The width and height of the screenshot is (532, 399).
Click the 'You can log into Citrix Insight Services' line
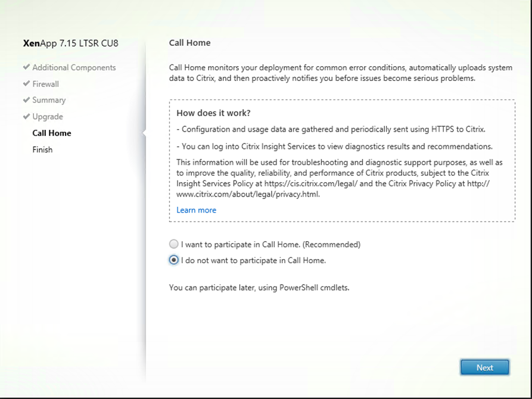(x=335, y=146)
